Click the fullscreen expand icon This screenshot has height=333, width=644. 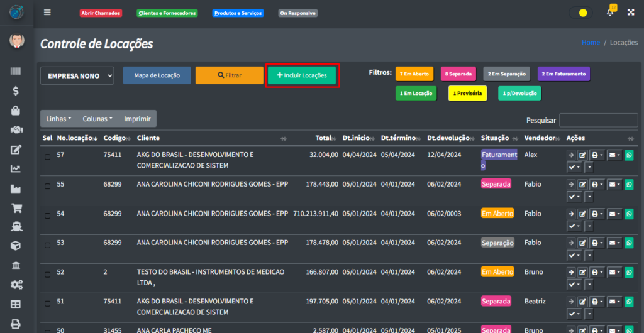click(631, 13)
